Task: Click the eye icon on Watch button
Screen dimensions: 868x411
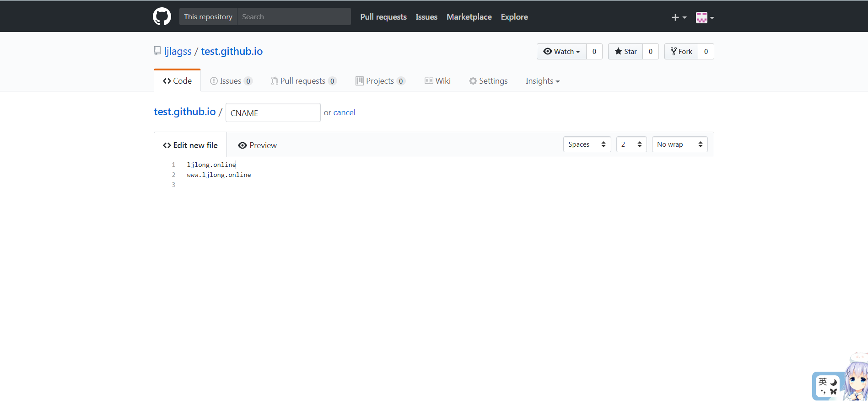Action: click(547, 51)
